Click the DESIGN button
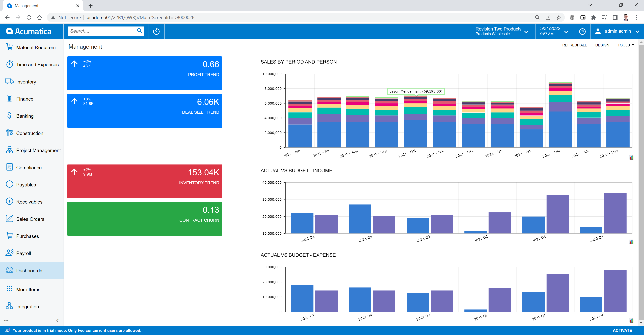Image resolution: width=644 pixels, height=335 pixels. pyautogui.click(x=602, y=45)
